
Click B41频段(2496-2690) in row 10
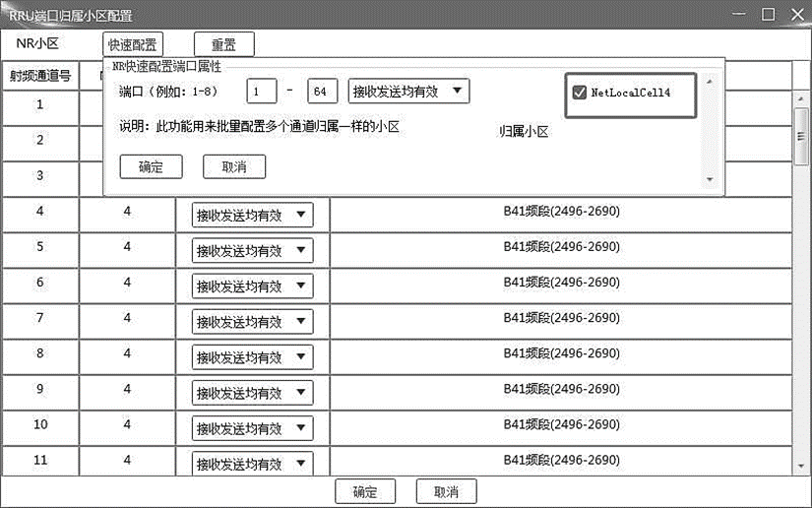tap(562, 424)
